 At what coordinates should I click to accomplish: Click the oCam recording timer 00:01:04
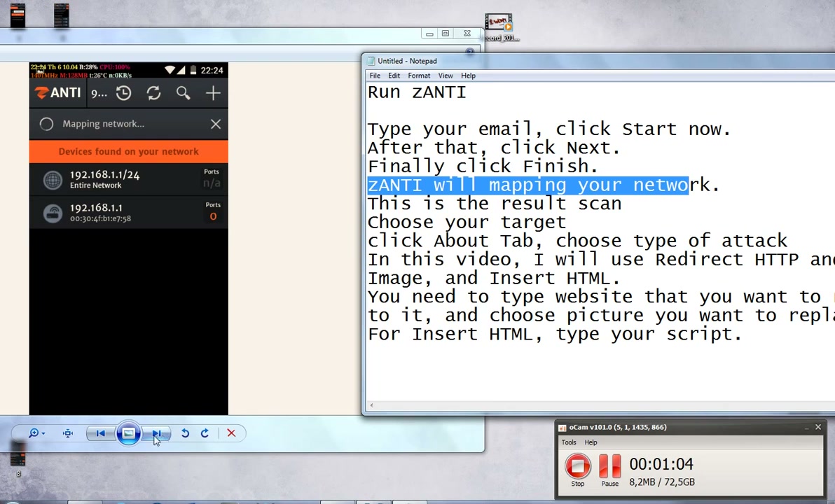point(661,464)
